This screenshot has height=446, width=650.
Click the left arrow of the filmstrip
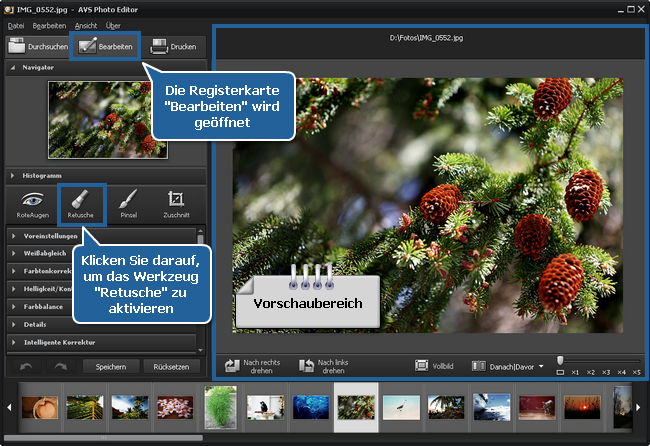pos(9,407)
